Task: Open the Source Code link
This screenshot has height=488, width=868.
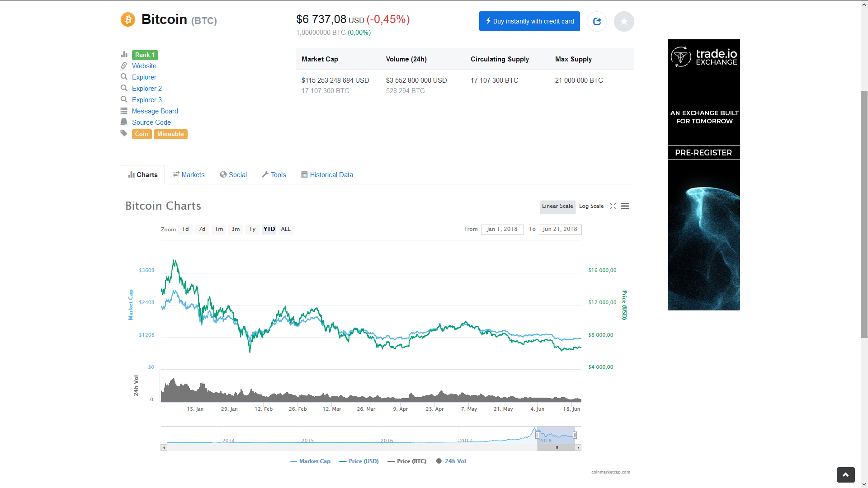Action: coord(151,122)
